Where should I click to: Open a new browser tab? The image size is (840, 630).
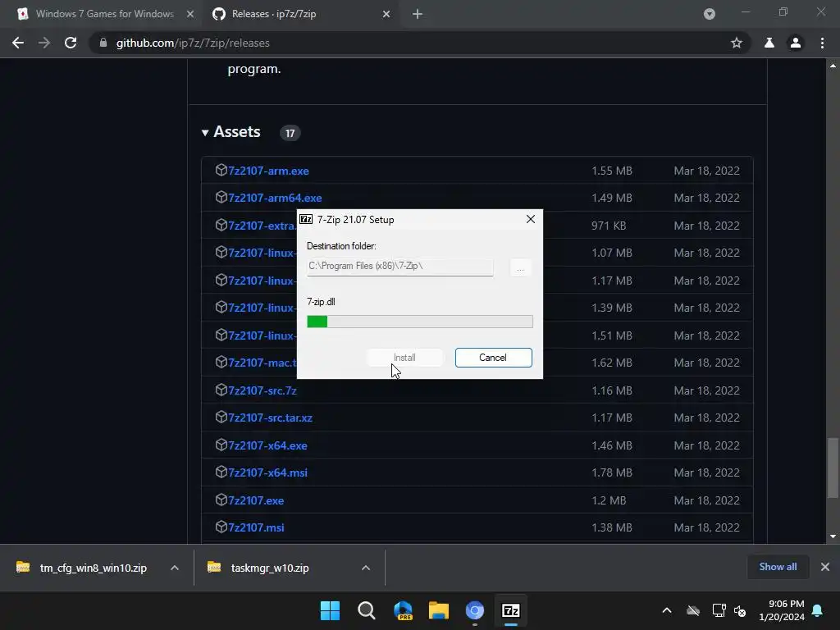point(418,15)
